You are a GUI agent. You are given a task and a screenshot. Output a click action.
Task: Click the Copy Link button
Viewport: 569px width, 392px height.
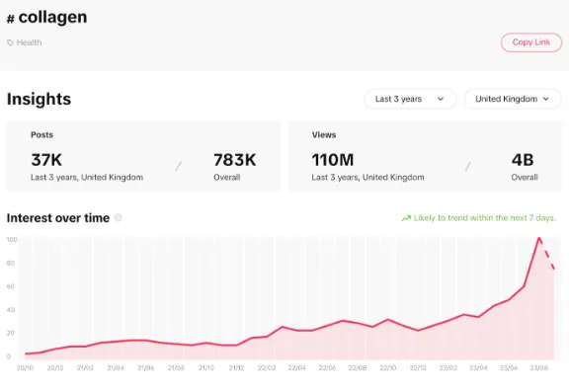531,42
